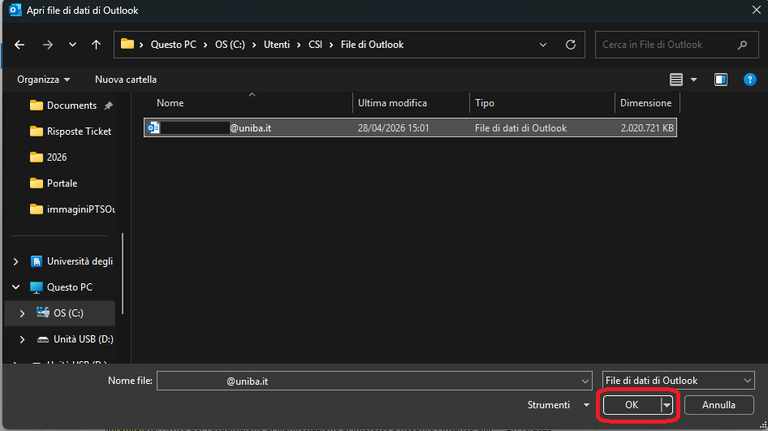
Task: Click File di Outlook breadcrumb segment
Action: (372, 45)
